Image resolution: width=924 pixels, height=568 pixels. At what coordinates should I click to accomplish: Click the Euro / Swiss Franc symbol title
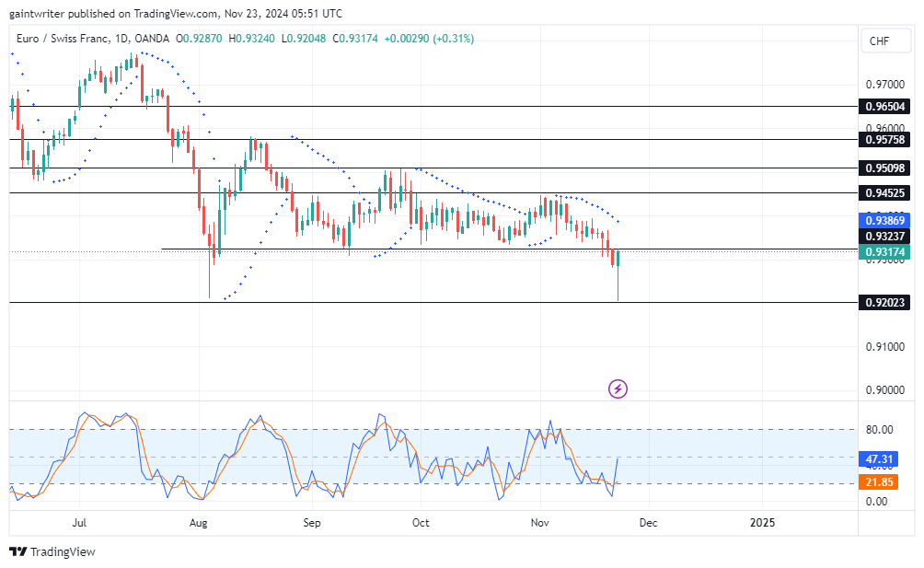(62, 39)
